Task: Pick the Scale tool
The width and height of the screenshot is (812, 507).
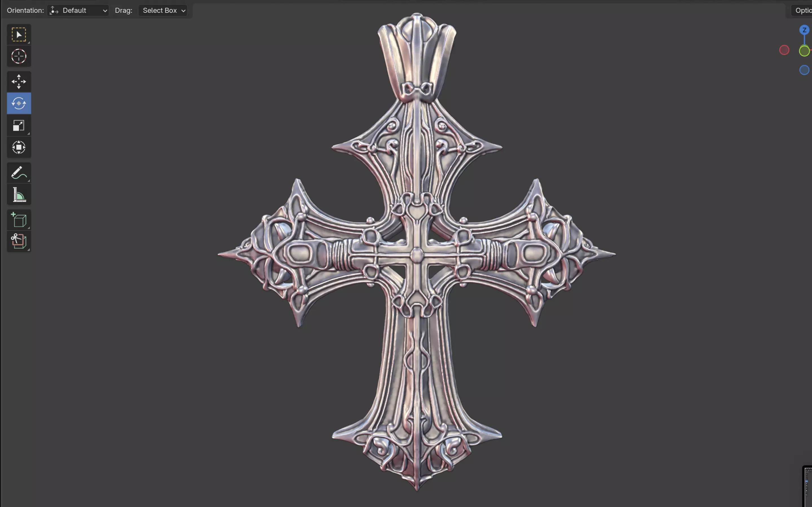Action: (x=19, y=125)
